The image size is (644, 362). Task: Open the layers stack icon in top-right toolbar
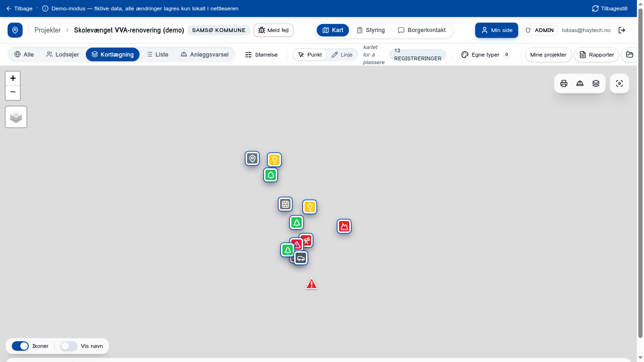[596, 83]
